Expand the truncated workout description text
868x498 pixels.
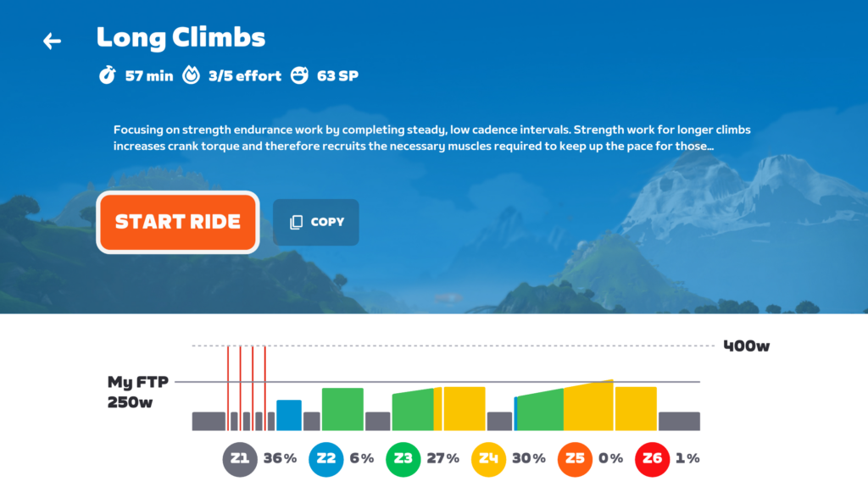tap(431, 138)
